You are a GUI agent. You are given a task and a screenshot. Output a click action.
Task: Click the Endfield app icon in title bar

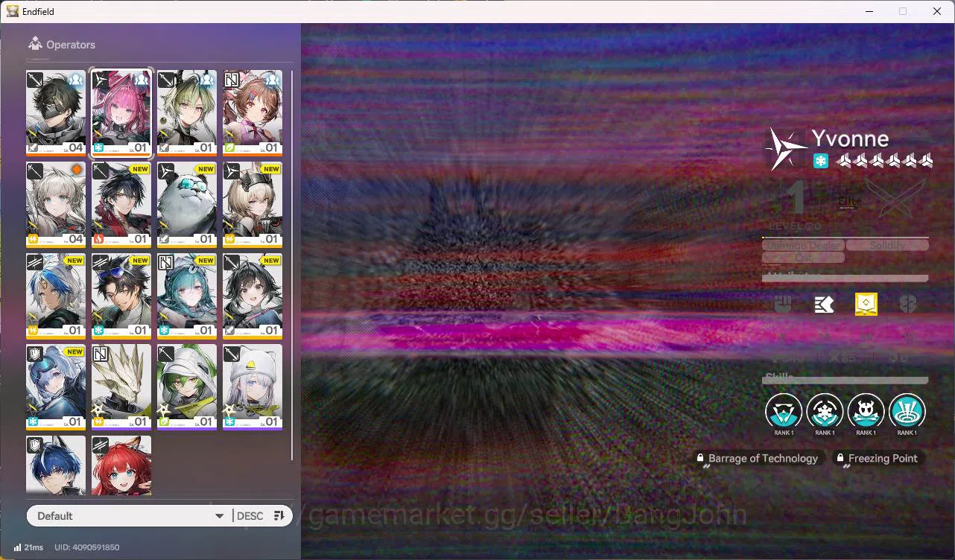(x=13, y=11)
